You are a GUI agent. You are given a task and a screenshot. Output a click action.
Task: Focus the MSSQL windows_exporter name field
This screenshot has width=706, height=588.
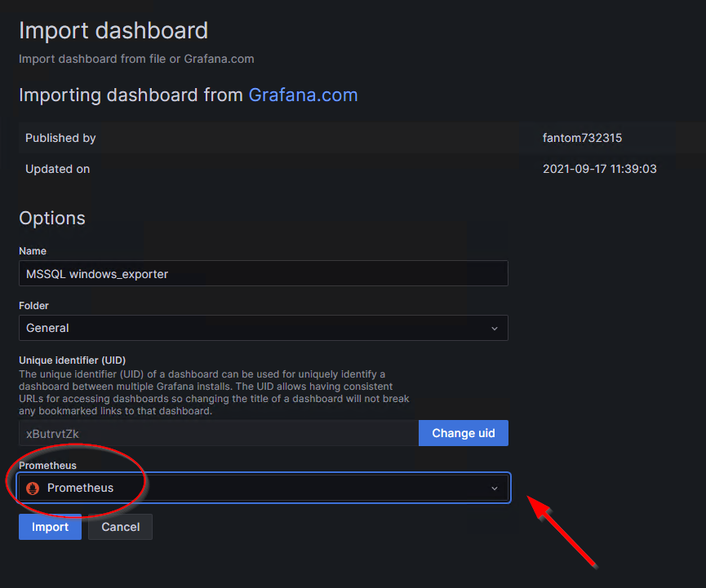(263, 274)
